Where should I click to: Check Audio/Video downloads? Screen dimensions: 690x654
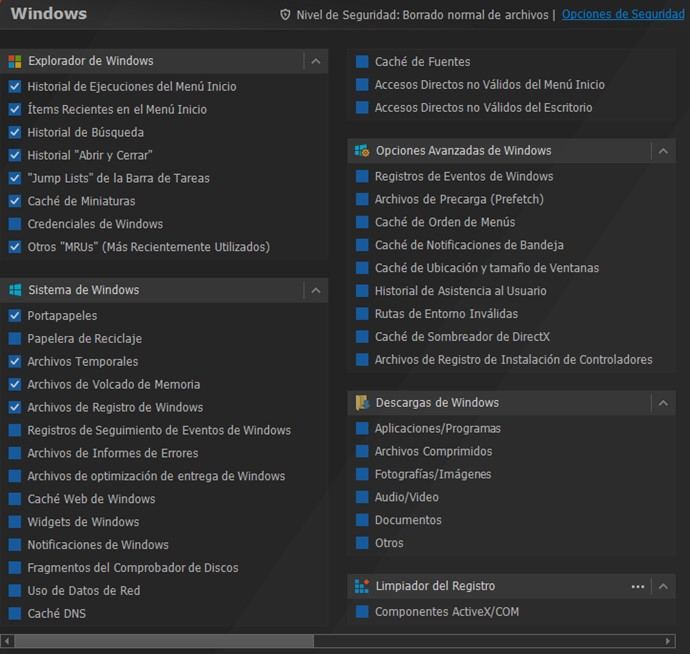coord(362,497)
